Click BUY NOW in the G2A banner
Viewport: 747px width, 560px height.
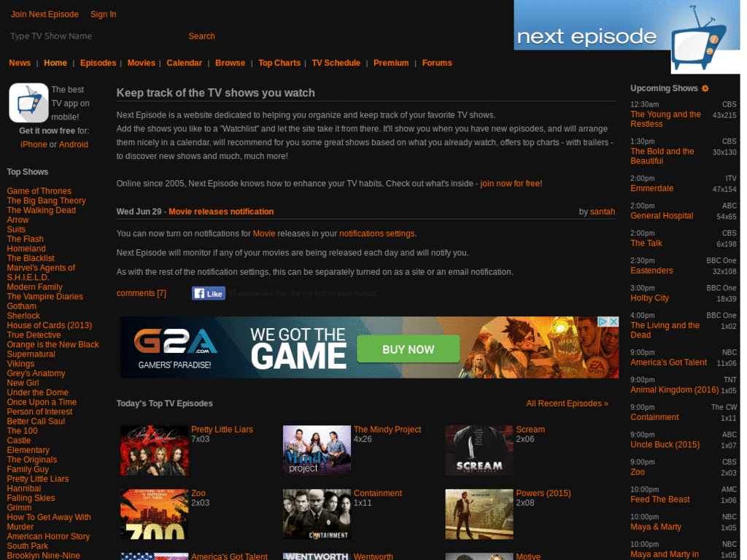tap(408, 349)
